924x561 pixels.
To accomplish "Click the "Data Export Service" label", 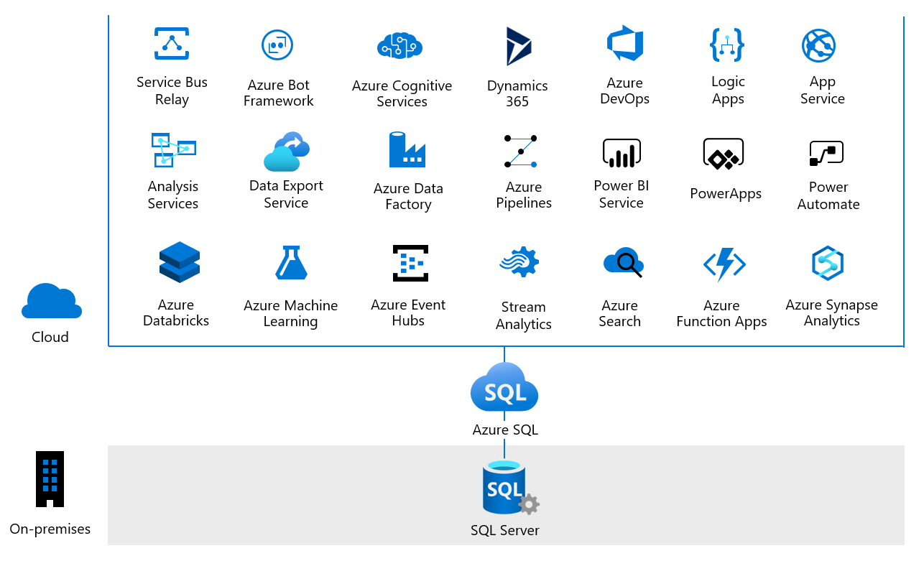I will tap(286, 194).
